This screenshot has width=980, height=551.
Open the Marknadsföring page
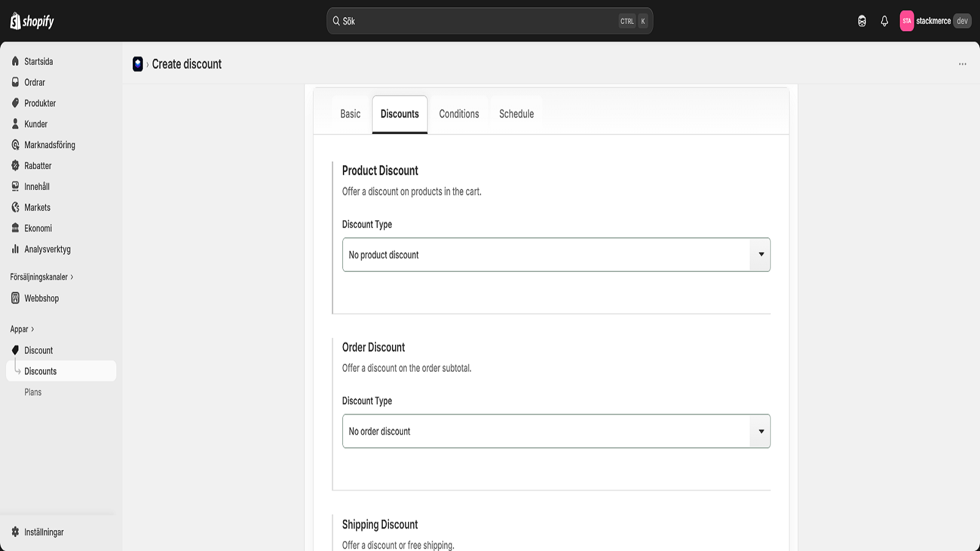point(50,144)
